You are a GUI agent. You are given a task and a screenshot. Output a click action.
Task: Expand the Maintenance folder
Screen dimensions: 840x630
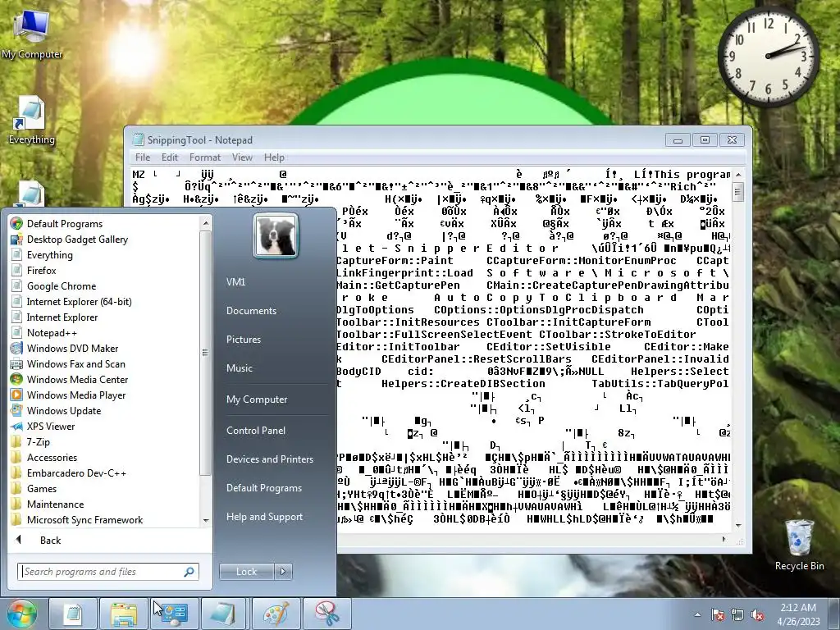point(55,504)
